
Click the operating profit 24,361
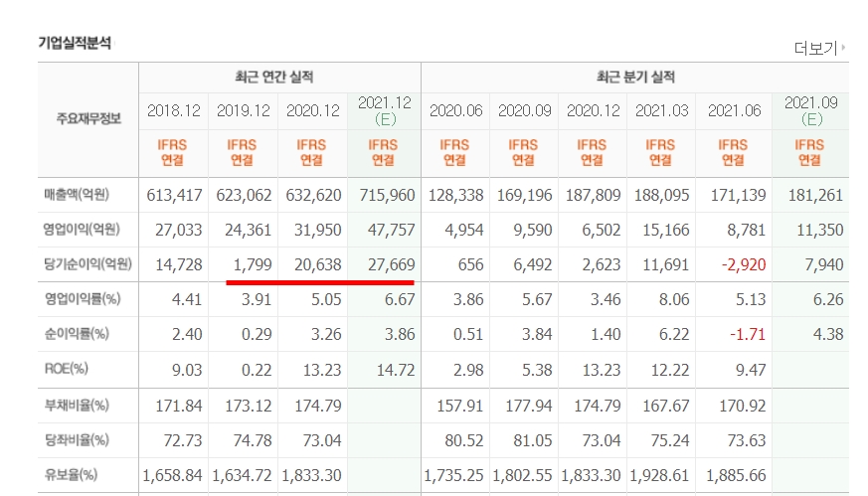pyautogui.click(x=248, y=231)
